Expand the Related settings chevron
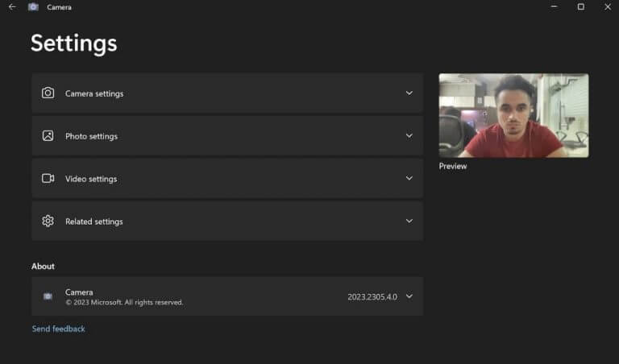The width and height of the screenshot is (619, 364). click(409, 221)
